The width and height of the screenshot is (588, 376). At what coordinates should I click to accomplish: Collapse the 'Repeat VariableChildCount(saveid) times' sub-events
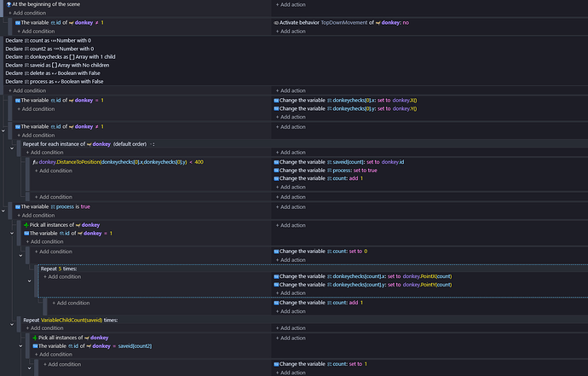12,325
